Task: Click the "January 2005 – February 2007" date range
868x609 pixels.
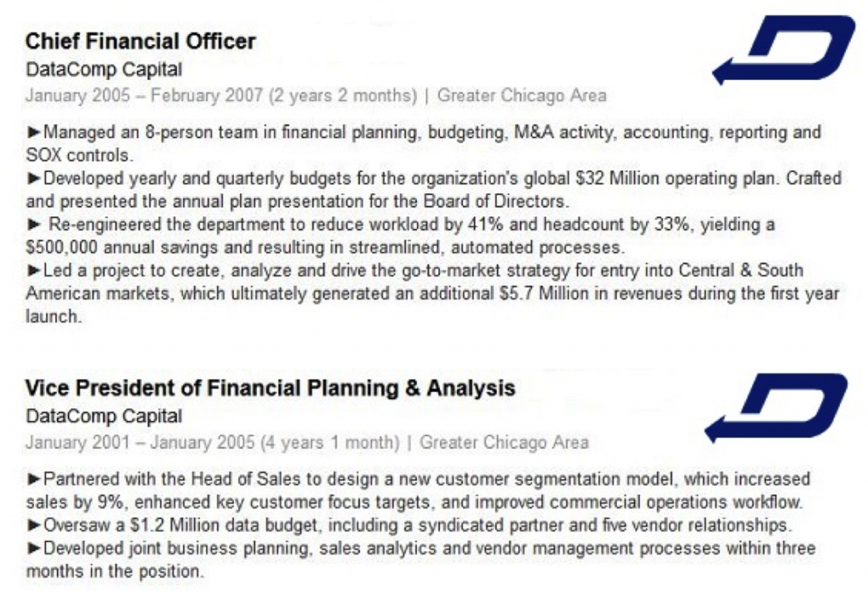Action: click(144, 95)
